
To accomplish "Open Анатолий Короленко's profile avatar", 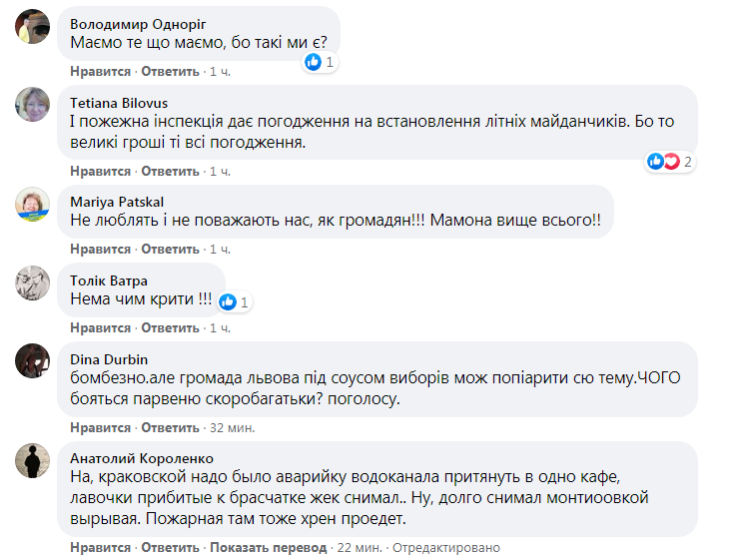I will pyautogui.click(x=33, y=459).
